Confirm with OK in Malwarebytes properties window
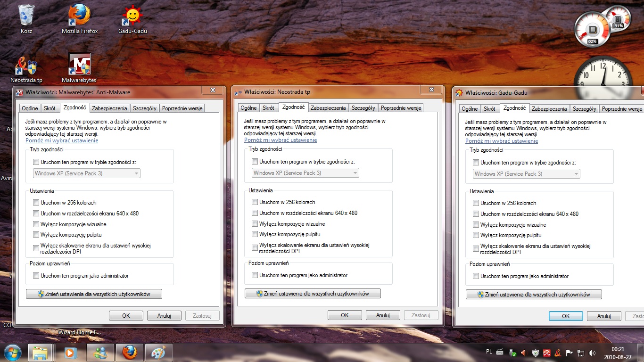644x362 pixels. [x=126, y=316]
